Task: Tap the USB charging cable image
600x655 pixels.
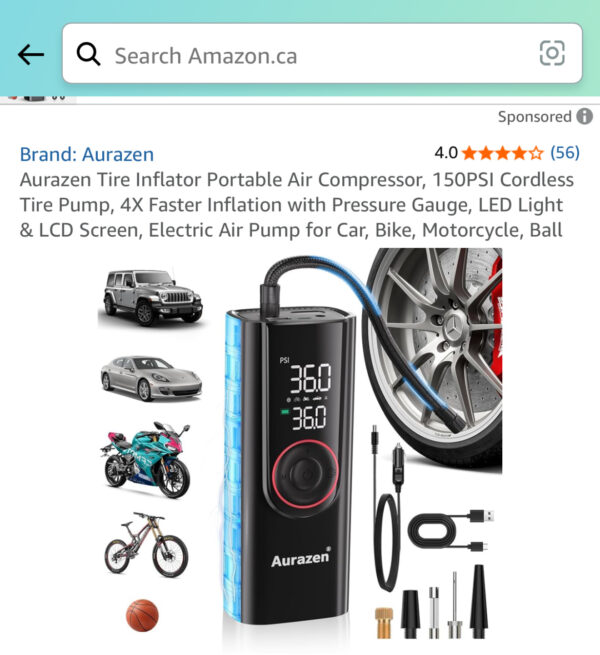Action: (x=450, y=529)
